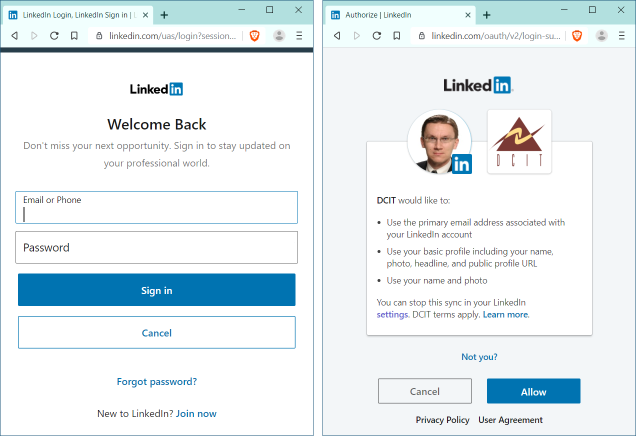
Task: Click the profile avatar icon in the Login window toolbar
Action: pos(279,35)
